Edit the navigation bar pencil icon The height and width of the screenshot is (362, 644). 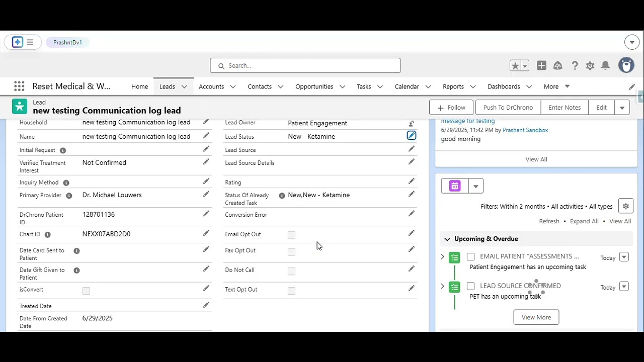point(632,86)
